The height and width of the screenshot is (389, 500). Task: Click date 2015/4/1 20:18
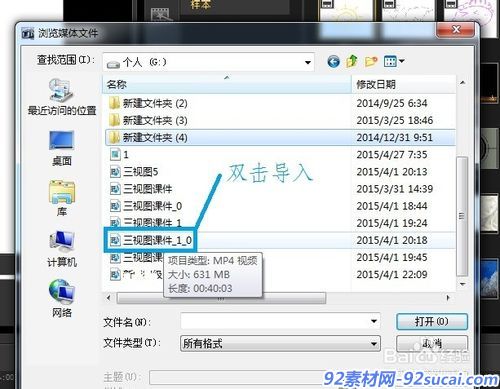(392, 240)
